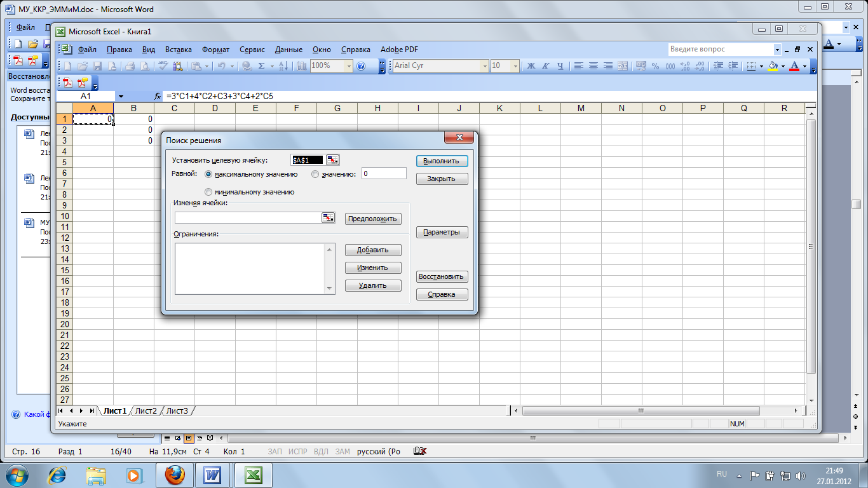Image resolution: width=868 pixels, height=488 pixels.
Task: Click the Изменяя ячейки input field
Action: click(x=248, y=218)
